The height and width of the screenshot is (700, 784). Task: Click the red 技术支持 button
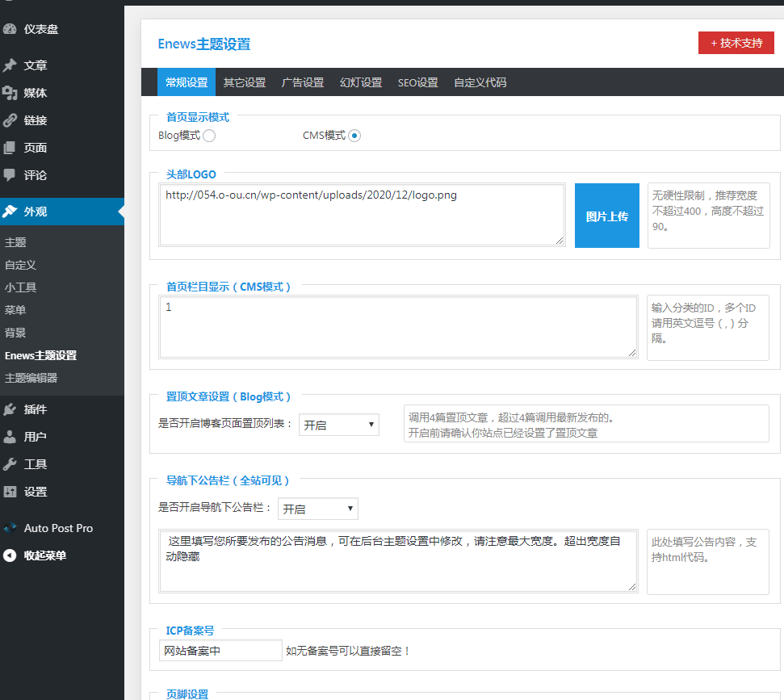(736, 43)
